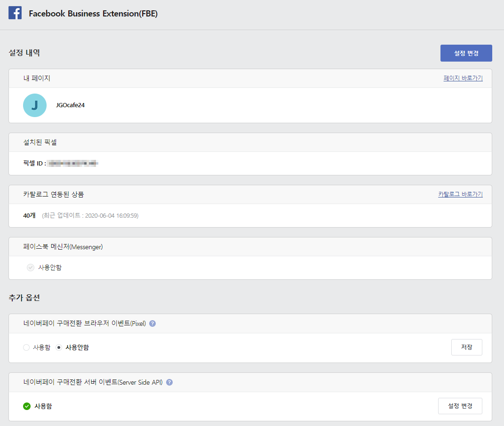Click the blue 설정 변경 button
The height and width of the screenshot is (426, 504).
(x=466, y=53)
